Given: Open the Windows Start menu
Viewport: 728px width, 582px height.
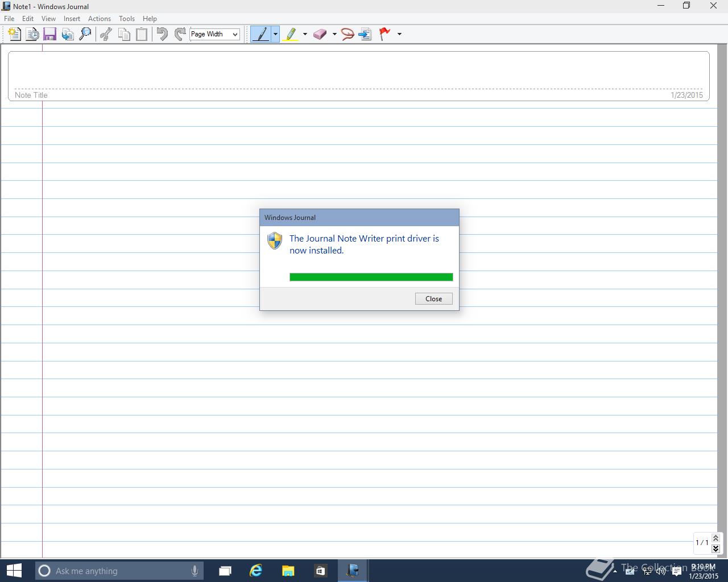Looking at the screenshot, I should (x=14, y=571).
